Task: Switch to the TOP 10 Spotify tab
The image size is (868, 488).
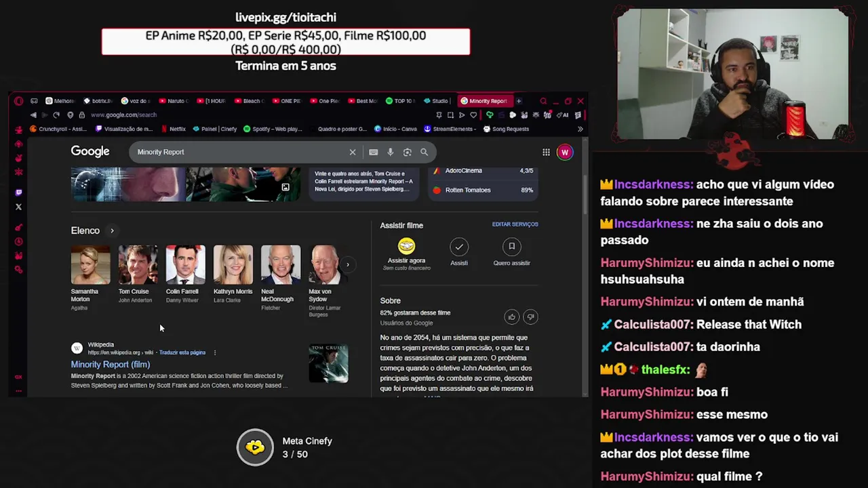Action: (x=400, y=101)
